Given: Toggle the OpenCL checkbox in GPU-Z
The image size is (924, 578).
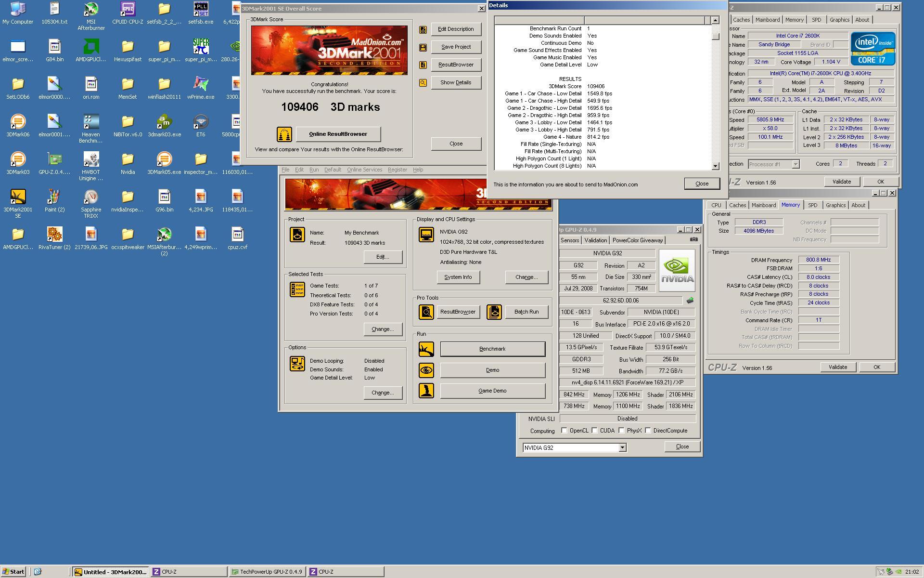Looking at the screenshot, I should 564,431.
